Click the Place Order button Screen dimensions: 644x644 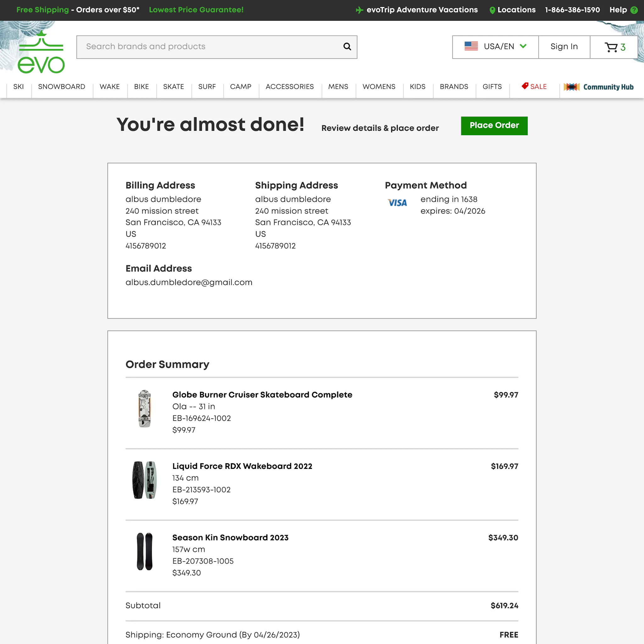point(494,126)
